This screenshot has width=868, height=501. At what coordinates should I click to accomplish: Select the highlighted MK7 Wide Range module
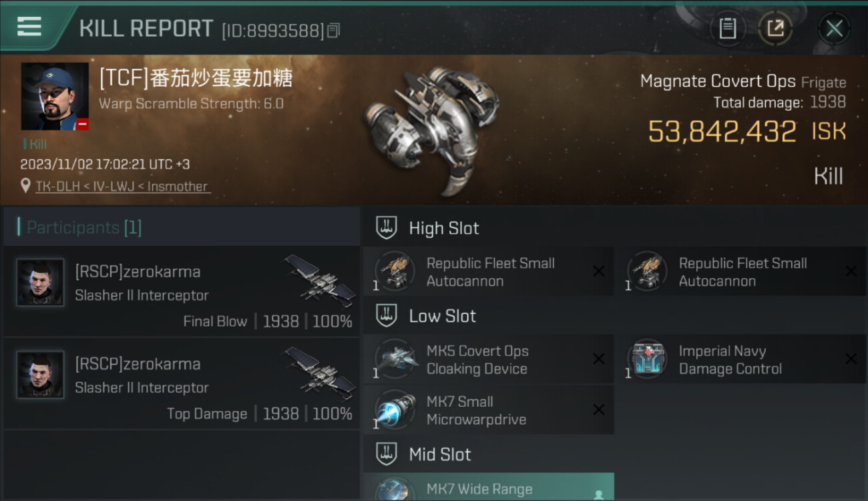tap(488, 487)
